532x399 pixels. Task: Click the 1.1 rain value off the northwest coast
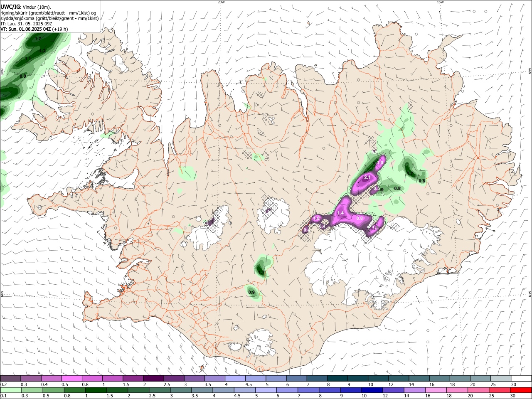coord(28,59)
